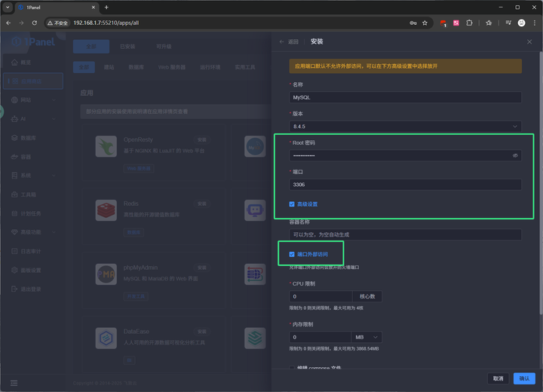Filter apps by Web 服务器 category
Image resolution: width=543 pixels, height=392 pixels.
click(172, 67)
